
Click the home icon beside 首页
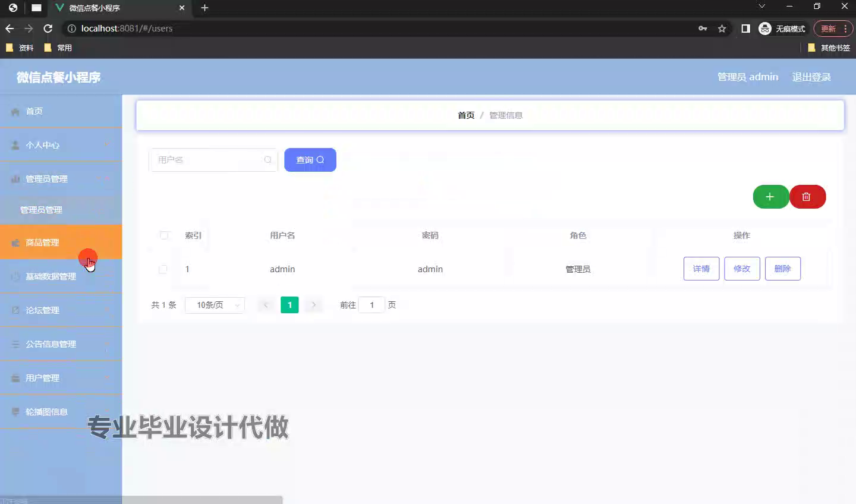click(15, 112)
